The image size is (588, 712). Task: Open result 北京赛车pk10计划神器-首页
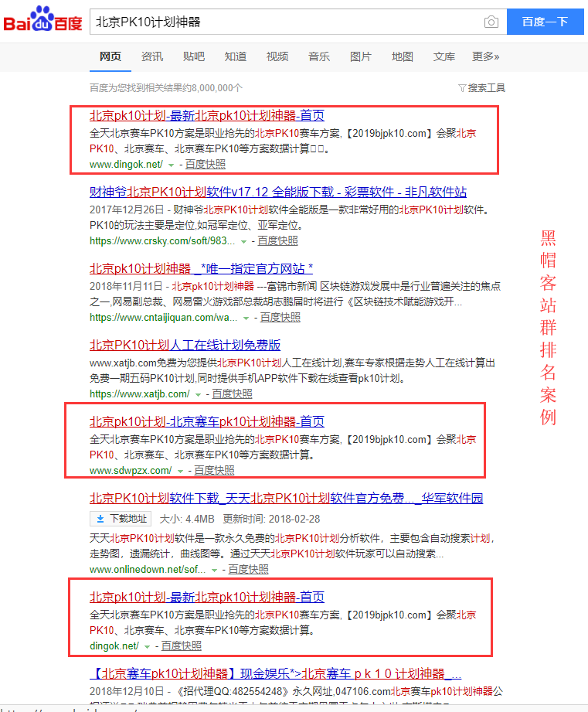207,421
